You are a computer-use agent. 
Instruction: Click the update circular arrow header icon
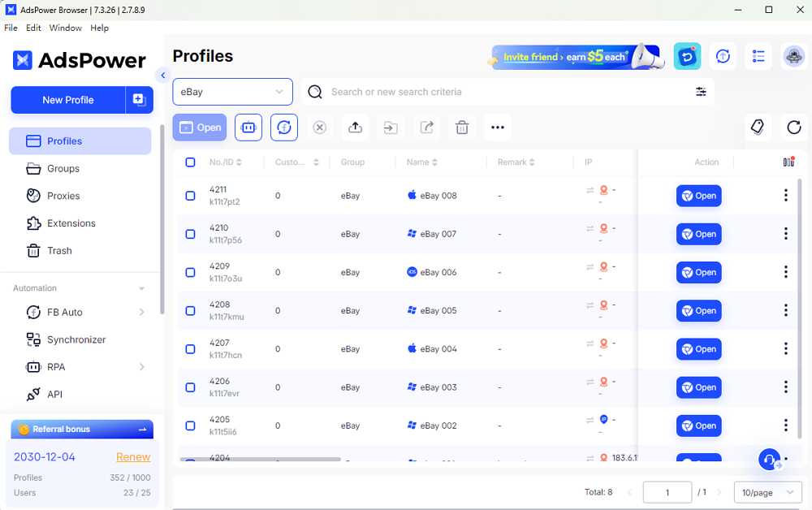pos(723,56)
